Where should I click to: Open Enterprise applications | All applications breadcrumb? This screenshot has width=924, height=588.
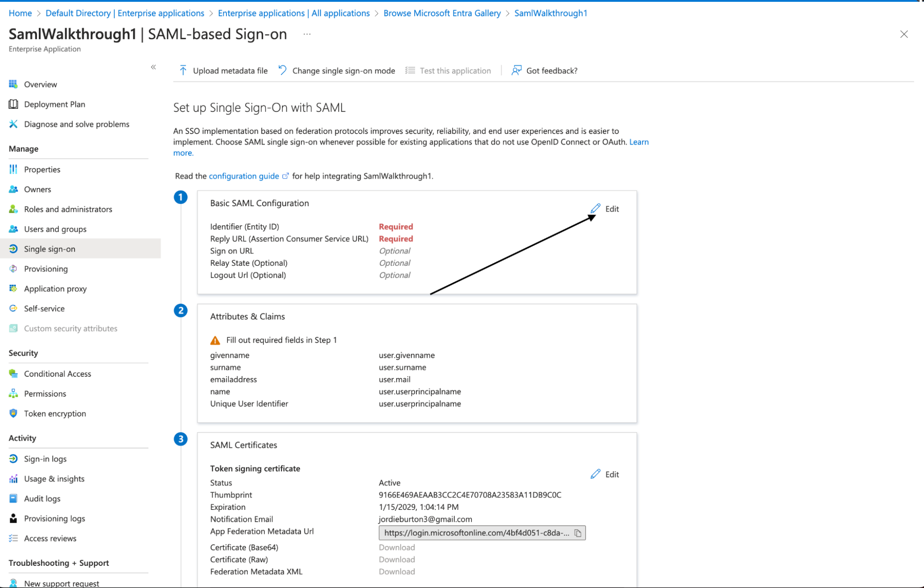pyautogui.click(x=294, y=13)
